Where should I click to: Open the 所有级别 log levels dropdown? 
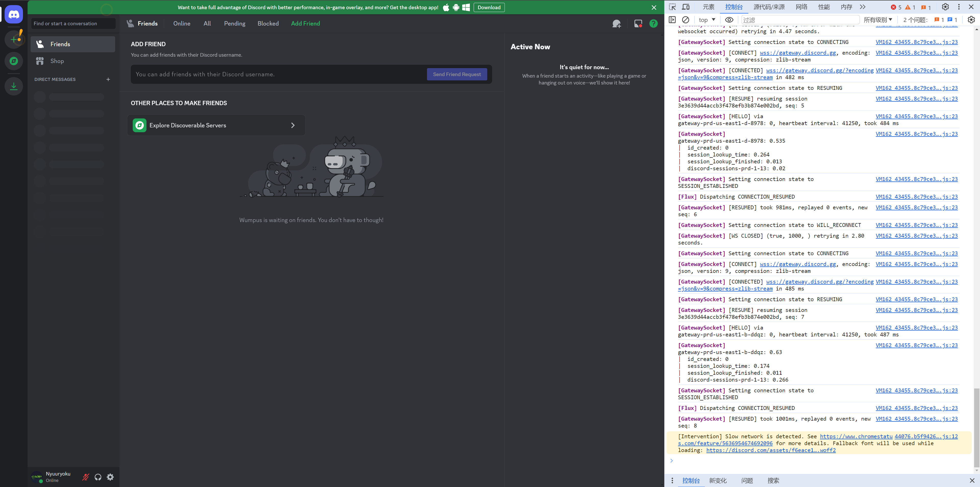point(878,20)
